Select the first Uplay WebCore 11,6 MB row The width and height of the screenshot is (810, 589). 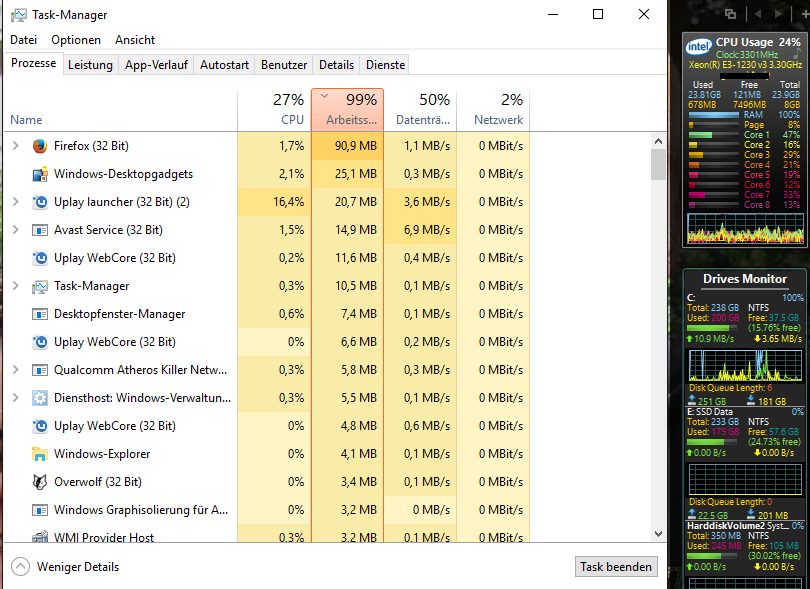coord(267,258)
